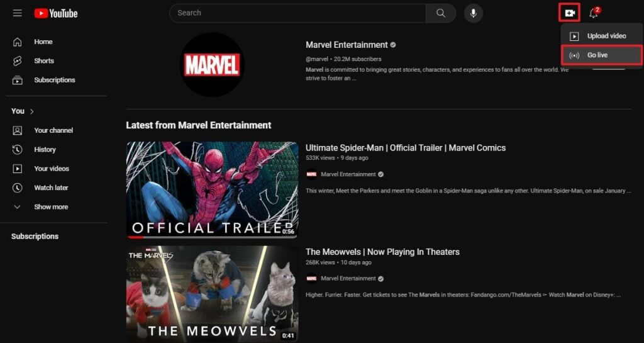Open Marvel Entertainment channel title
Screen dimensions: 644x343
pos(347,45)
